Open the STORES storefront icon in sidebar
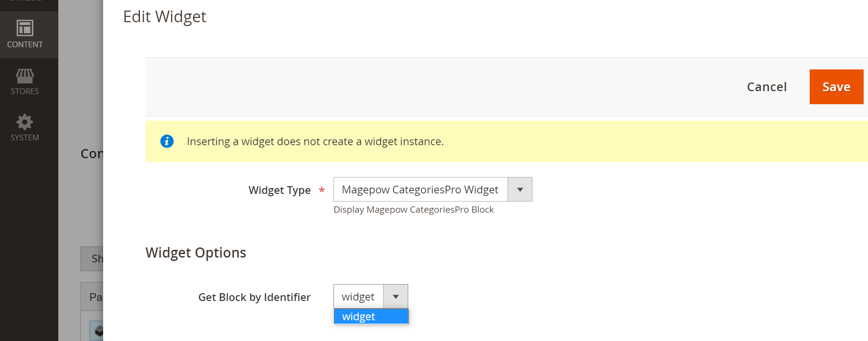Viewport: 868px width, 341px height. [25, 76]
